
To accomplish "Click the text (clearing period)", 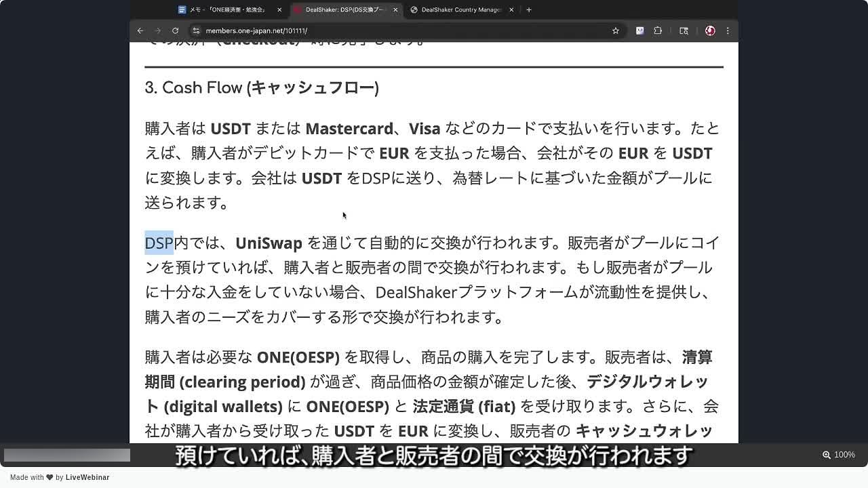I will 242,382.
